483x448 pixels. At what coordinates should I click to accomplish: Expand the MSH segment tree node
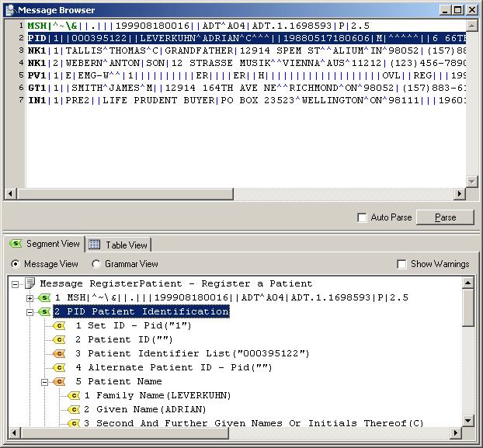point(30,298)
